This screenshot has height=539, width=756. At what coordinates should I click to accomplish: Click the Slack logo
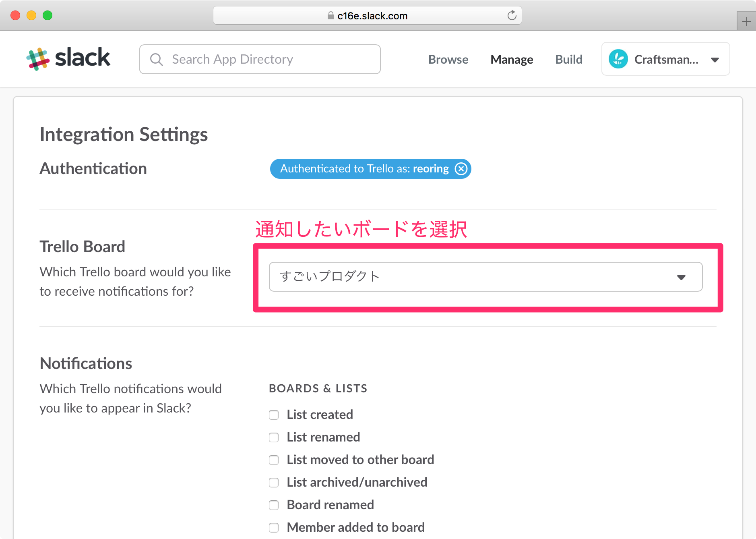[x=68, y=59]
